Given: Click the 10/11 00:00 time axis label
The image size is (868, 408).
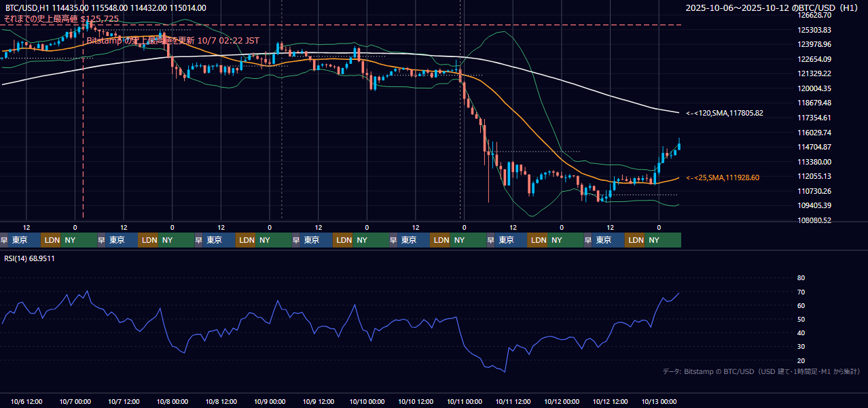Looking at the screenshot, I should [x=464, y=401].
